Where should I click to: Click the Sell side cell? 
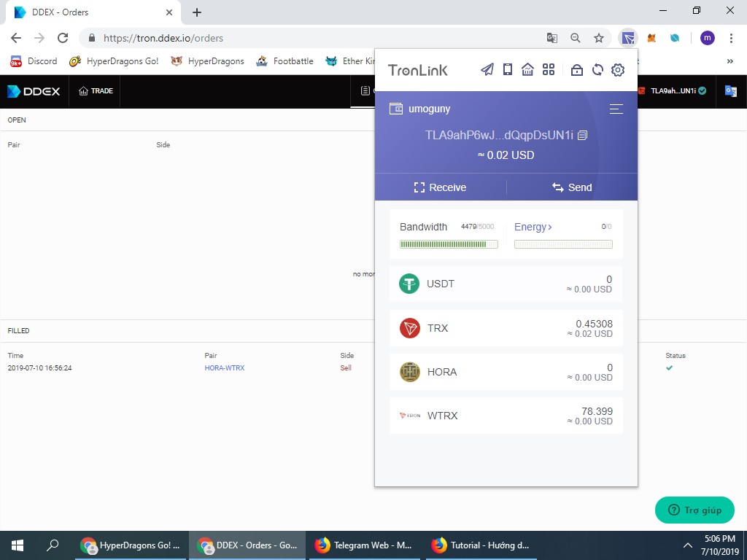(346, 367)
